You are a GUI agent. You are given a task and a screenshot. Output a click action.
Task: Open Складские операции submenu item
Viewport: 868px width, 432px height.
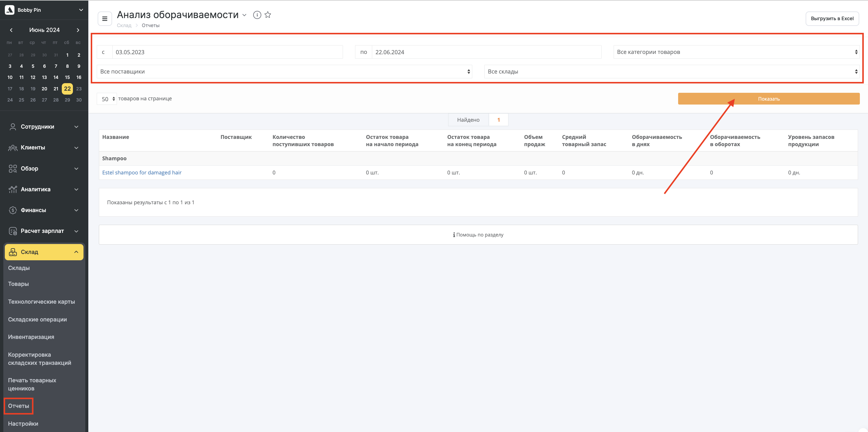point(37,319)
